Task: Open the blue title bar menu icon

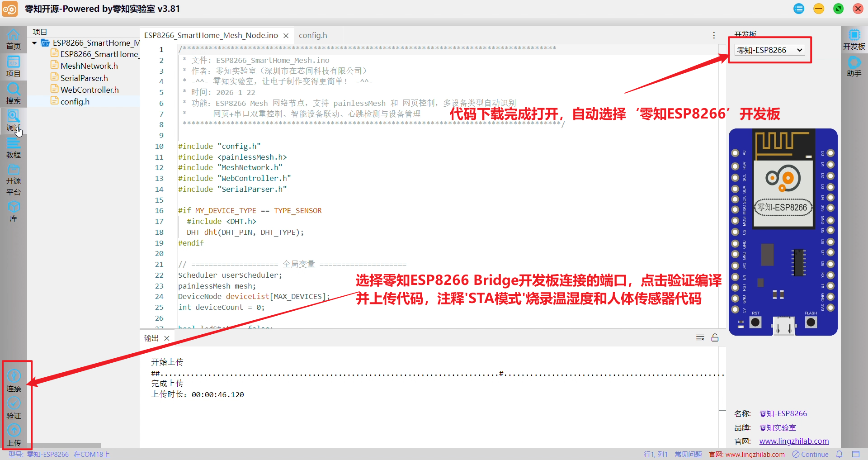Action: tap(799, 9)
